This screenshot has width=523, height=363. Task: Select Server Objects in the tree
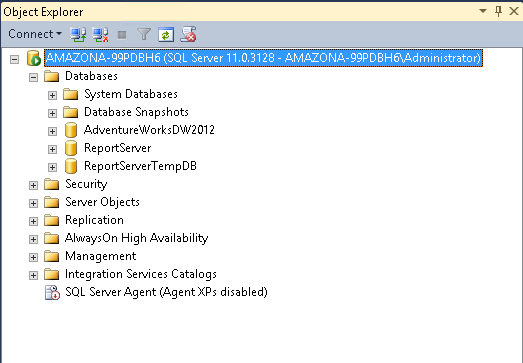(102, 202)
